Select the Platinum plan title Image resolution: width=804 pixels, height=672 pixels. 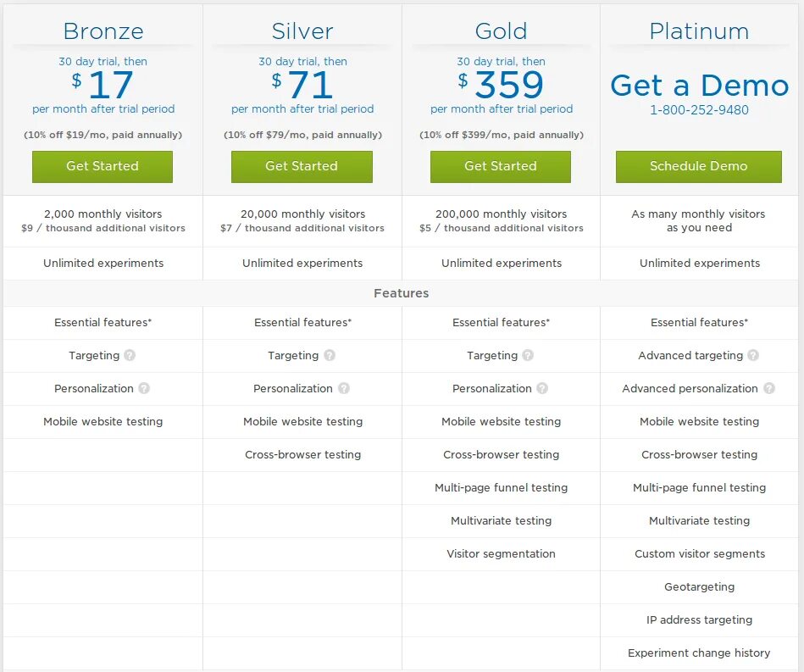tap(700, 31)
